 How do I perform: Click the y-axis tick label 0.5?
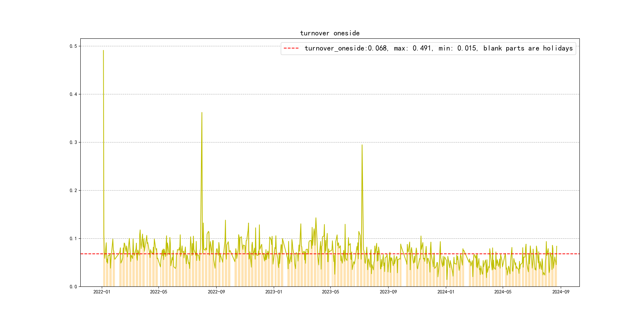coord(73,46)
